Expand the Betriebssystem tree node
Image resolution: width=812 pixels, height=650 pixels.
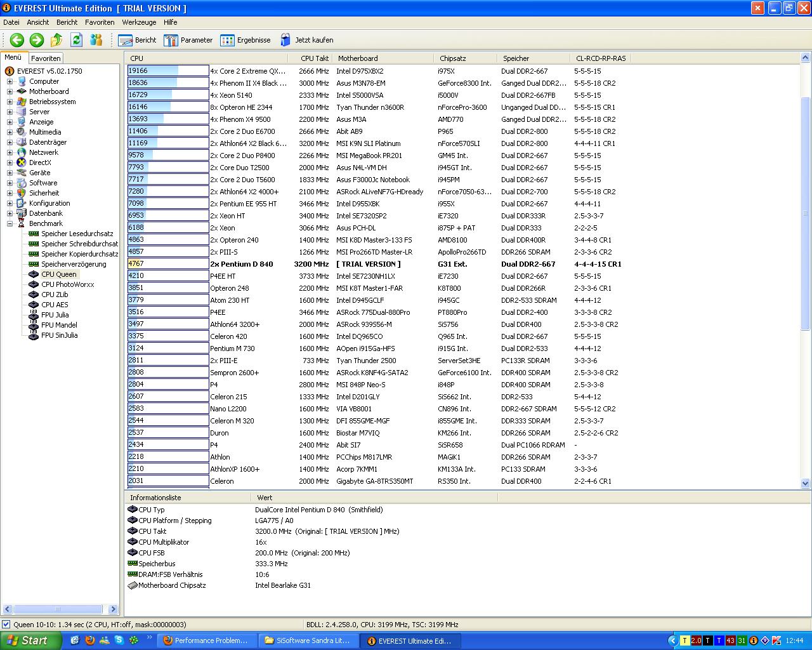click(10, 102)
